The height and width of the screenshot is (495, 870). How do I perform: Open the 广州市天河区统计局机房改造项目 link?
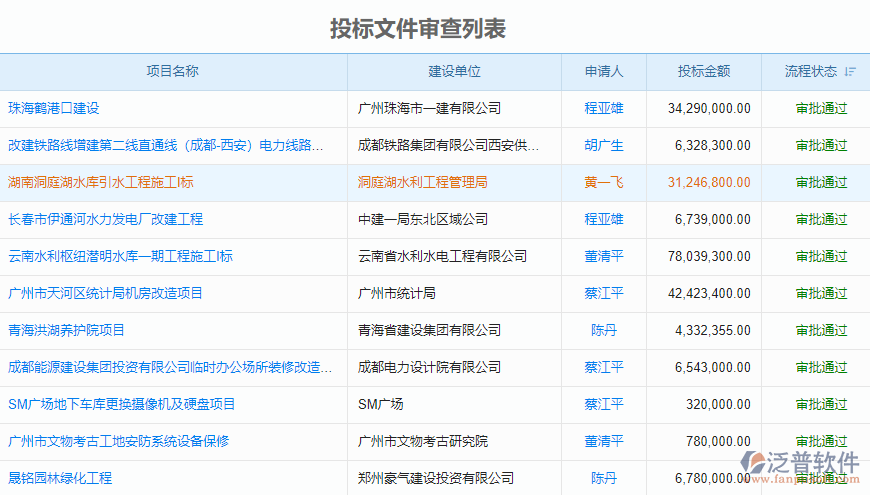click(105, 294)
